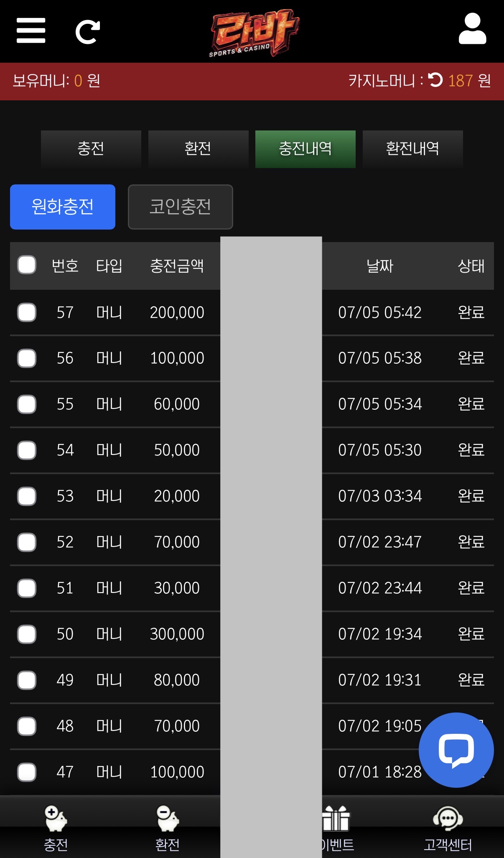Open the live chat bubble icon
Viewport: 504px width, 858px height.
(456, 750)
